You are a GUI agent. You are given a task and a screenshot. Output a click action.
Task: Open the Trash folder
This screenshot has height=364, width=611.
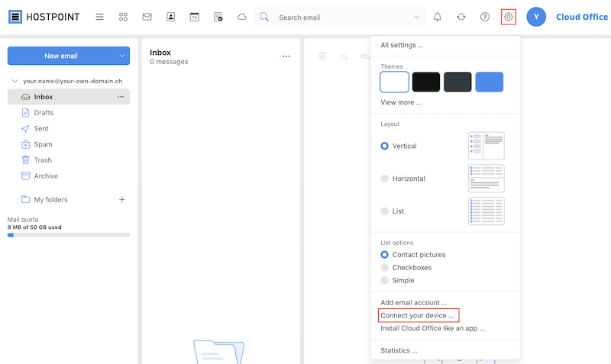coord(43,160)
